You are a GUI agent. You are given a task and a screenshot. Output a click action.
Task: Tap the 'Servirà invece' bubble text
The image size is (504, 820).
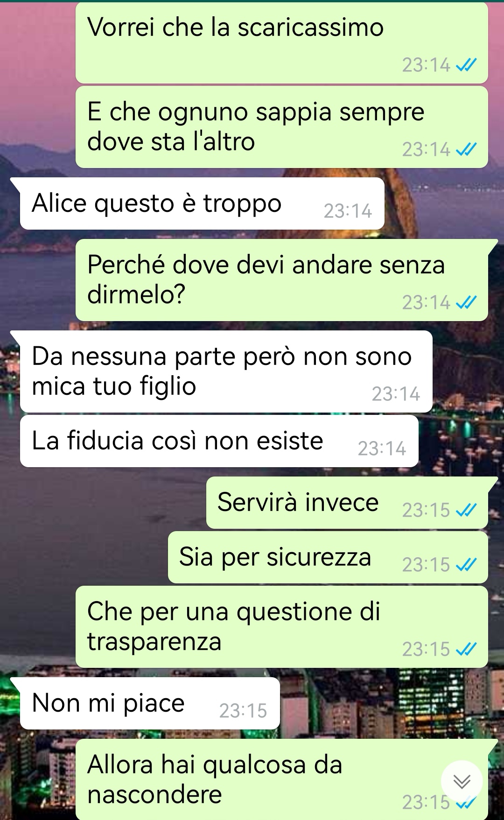[x=298, y=502]
